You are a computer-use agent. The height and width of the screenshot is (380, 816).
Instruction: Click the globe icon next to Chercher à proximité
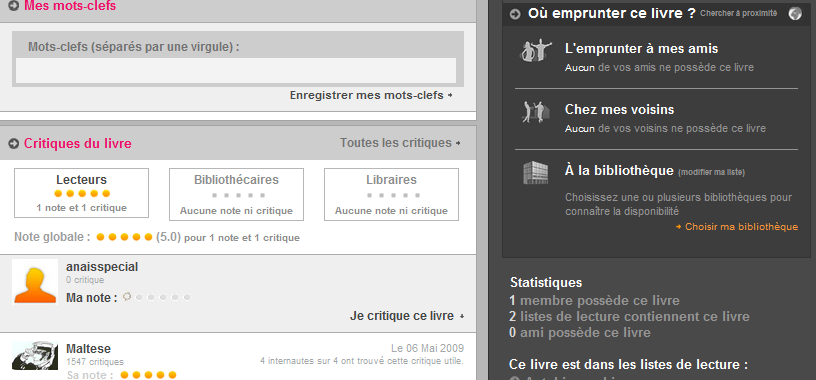tap(795, 14)
